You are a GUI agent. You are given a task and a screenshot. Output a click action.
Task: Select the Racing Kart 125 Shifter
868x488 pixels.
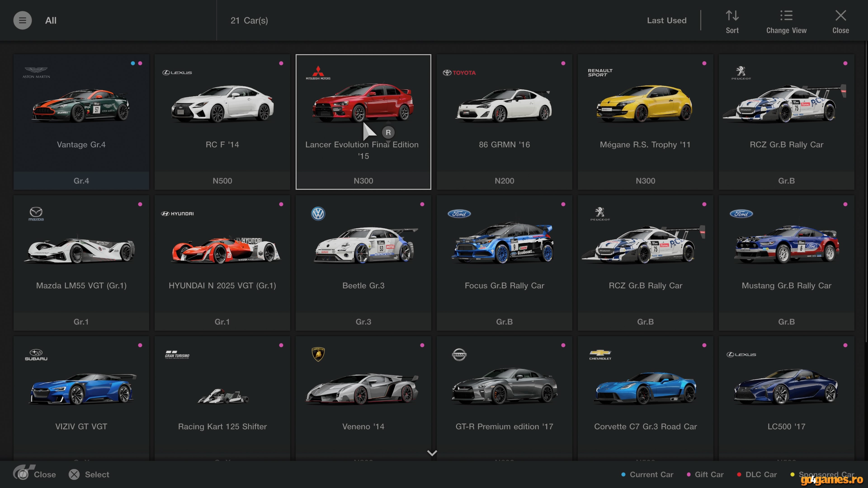[x=222, y=398]
